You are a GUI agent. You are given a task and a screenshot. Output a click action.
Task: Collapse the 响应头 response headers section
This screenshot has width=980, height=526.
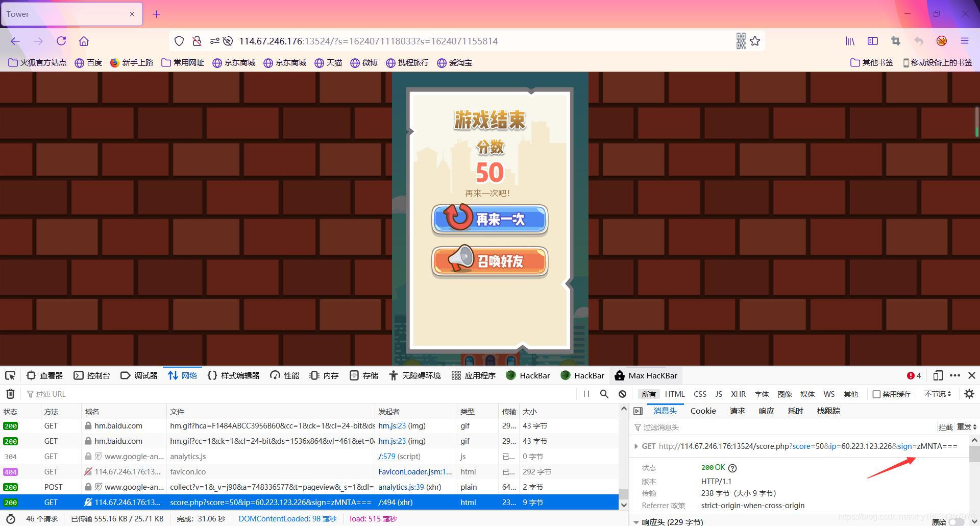(x=636, y=522)
